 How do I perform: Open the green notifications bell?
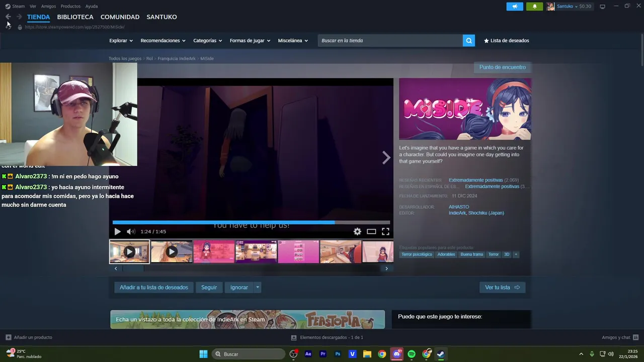pos(534,6)
